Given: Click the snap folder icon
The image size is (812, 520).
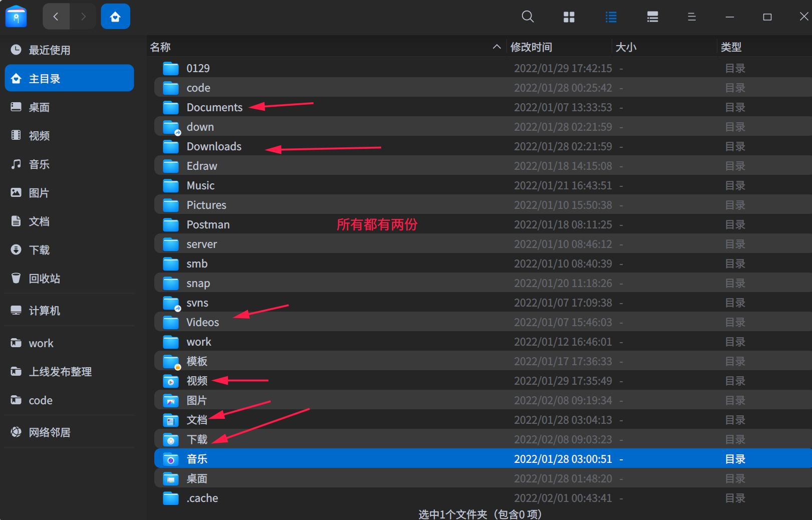Looking at the screenshot, I should [171, 283].
